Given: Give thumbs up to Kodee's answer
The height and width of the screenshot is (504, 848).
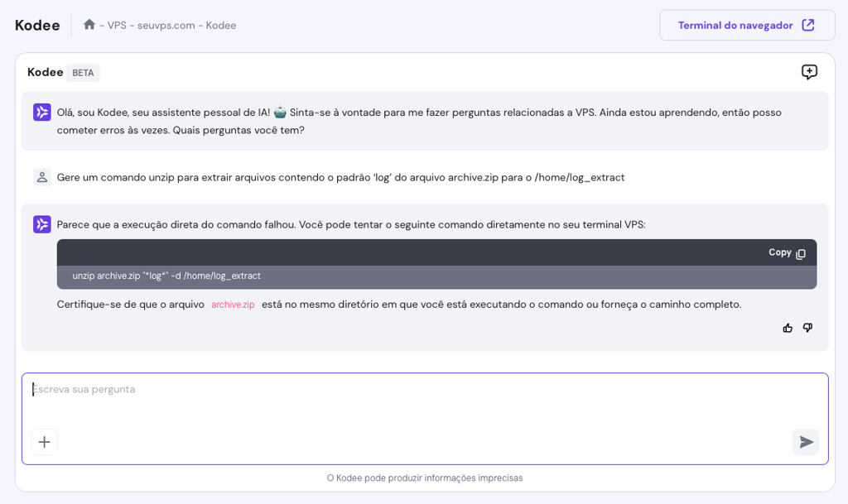Looking at the screenshot, I should point(788,328).
